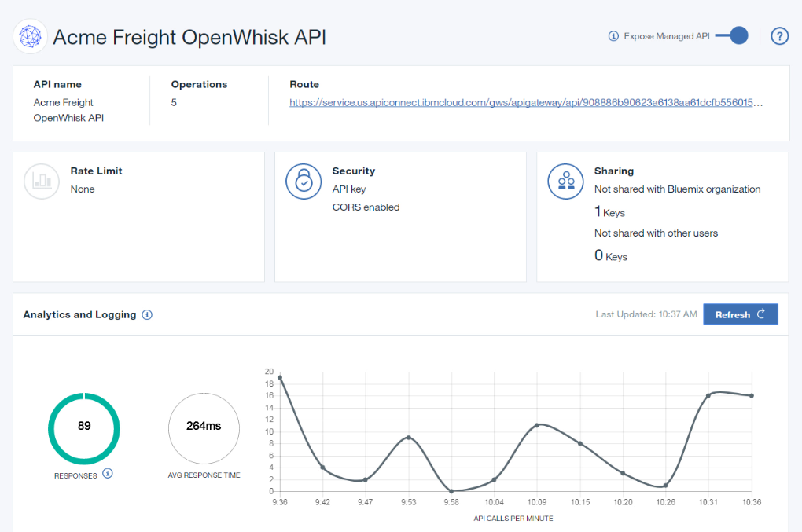Click the Sharing card heading
Image resolution: width=802 pixels, height=532 pixels.
coord(613,171)
